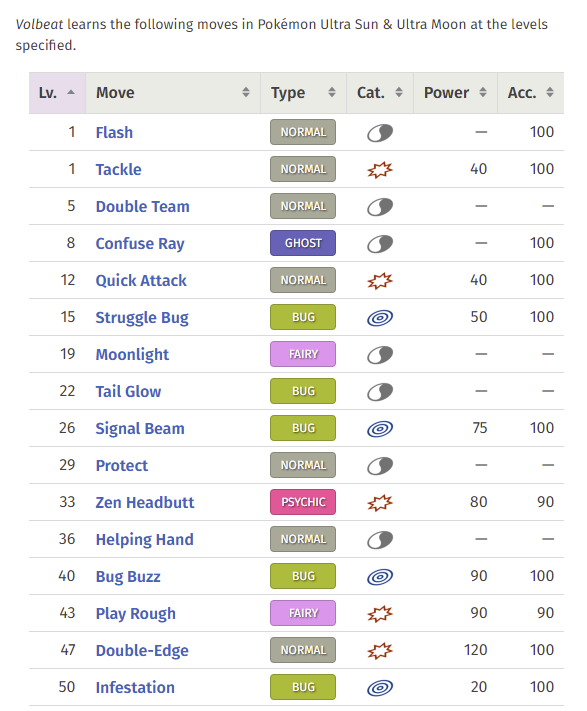Sort table by Move column header
The height and width of the screenshot is (711, 587).
tap(173, 93)
